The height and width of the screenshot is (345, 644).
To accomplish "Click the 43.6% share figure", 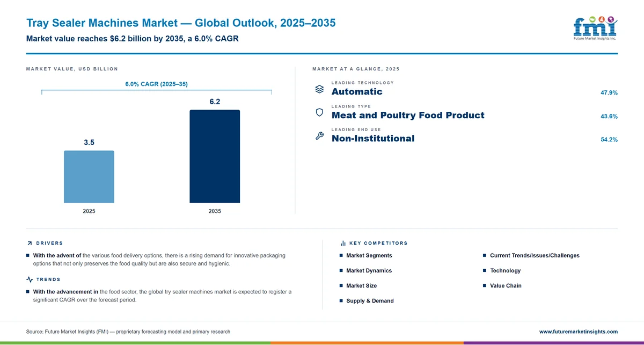I will point(609,117).
